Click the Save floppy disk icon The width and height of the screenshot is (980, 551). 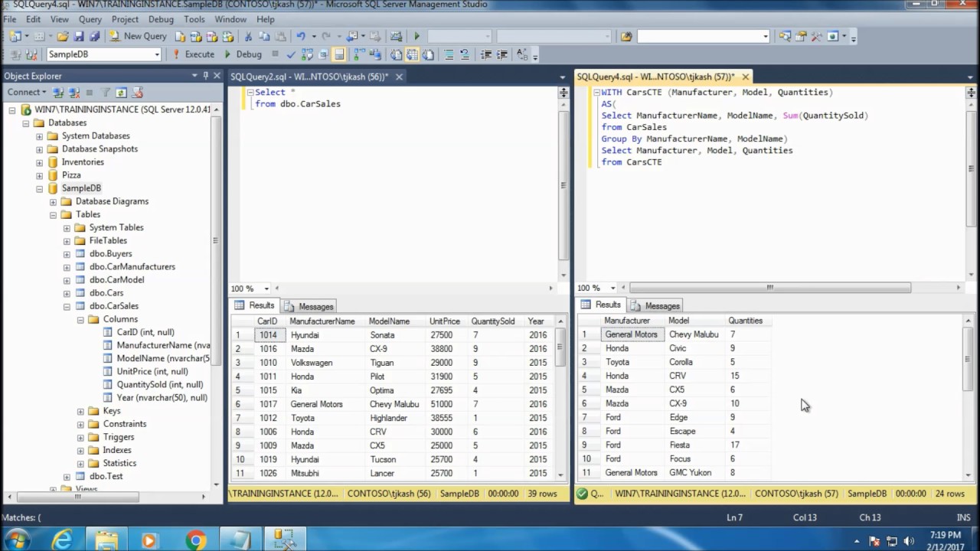pos(79,36)
